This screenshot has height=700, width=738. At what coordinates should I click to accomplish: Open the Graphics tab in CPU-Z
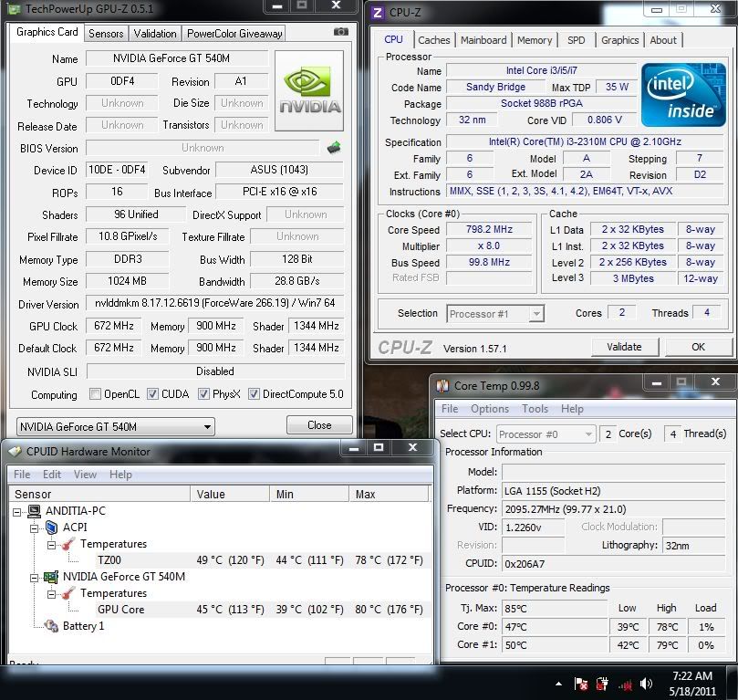tap(619, 40)
